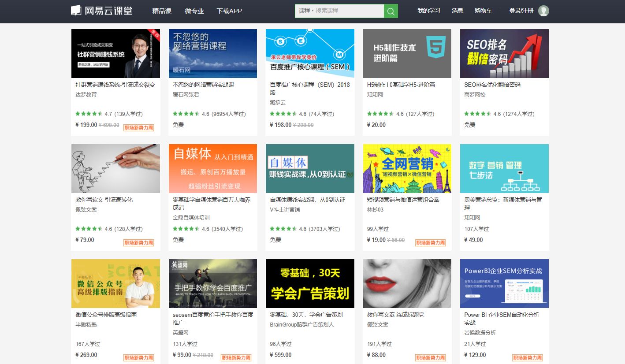Click star rating 4.6 (1274人学过)
The width and height of the screenshot is (625, 364).
[x=499, y=114]
